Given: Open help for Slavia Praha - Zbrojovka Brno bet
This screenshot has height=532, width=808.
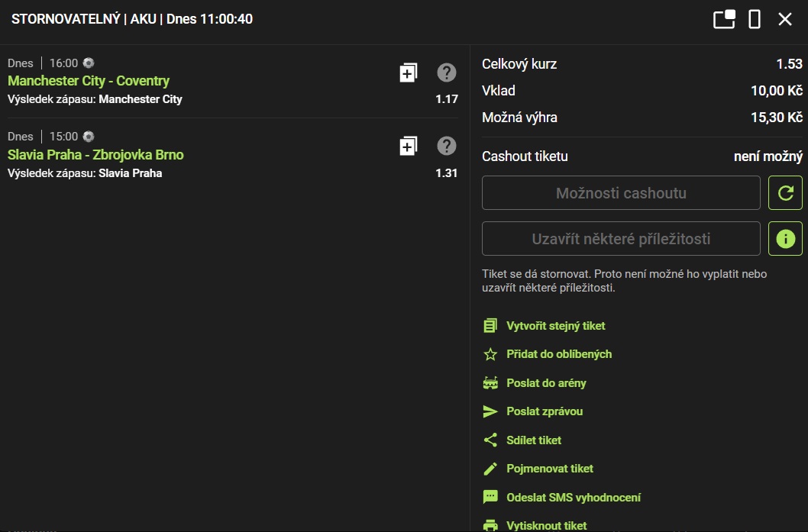Looking at the screenshot, I should click(446, 147).
